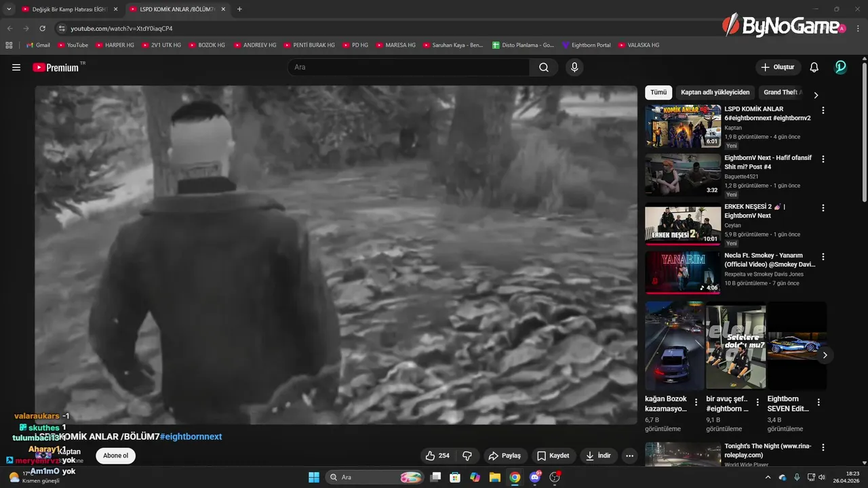Expand hidden system tray icons
The width and height of the screenshot is (868, 488).
click(x=768, y=477)
